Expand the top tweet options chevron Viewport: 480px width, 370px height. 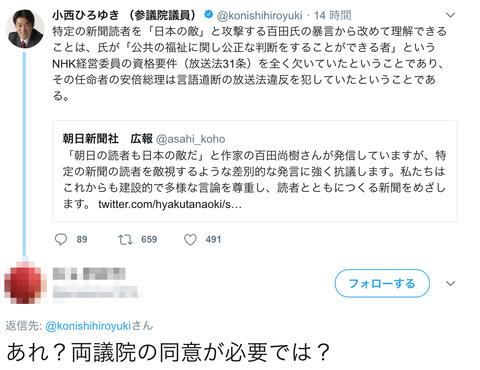point(451,15)
